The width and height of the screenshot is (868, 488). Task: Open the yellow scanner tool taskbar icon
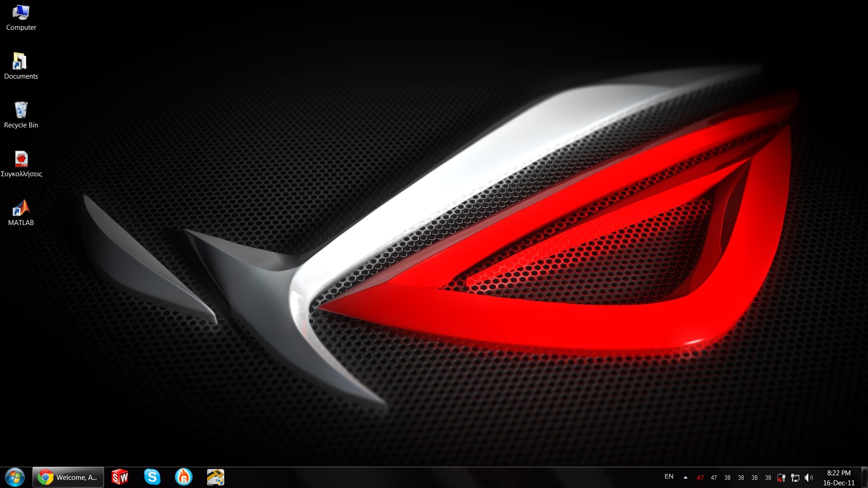point(216,477)
